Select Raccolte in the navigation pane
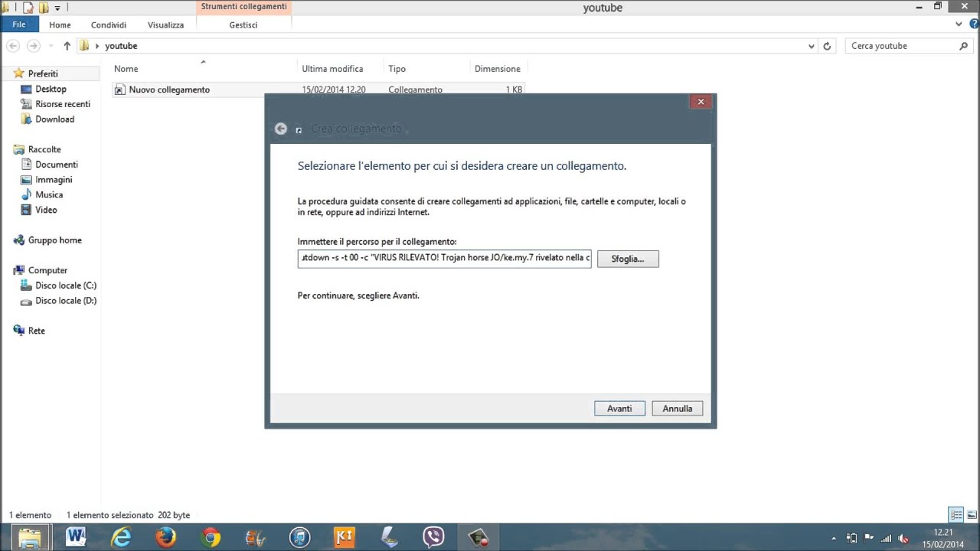980x551 pixels. (44, 149)
